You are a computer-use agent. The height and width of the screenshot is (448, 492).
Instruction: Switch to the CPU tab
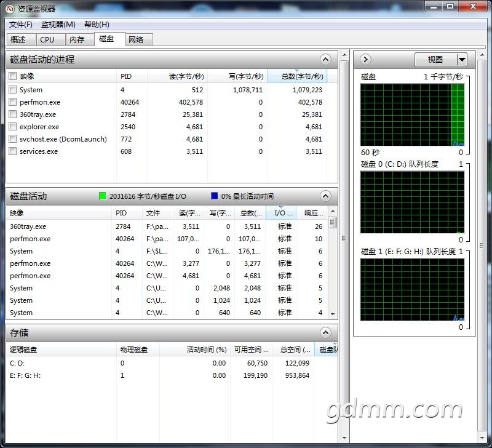(47, 39)
